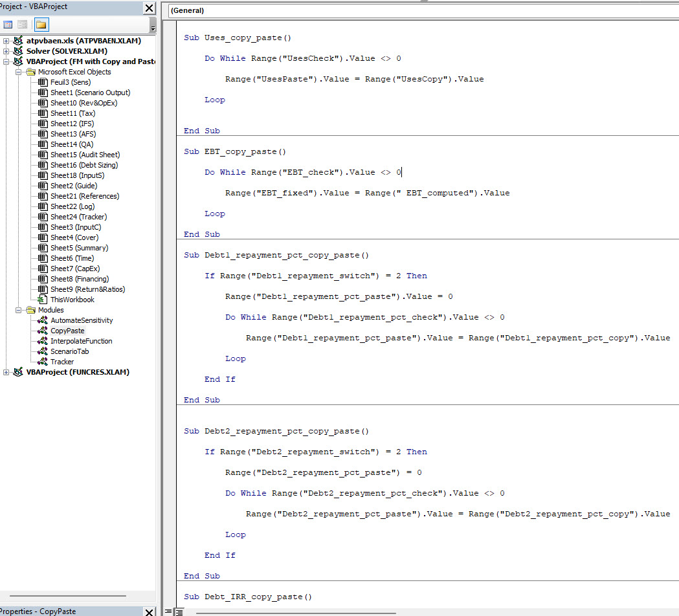Click the Microsoft Excel Objects folder icon
Screen dimensions: 679x616
30,72
